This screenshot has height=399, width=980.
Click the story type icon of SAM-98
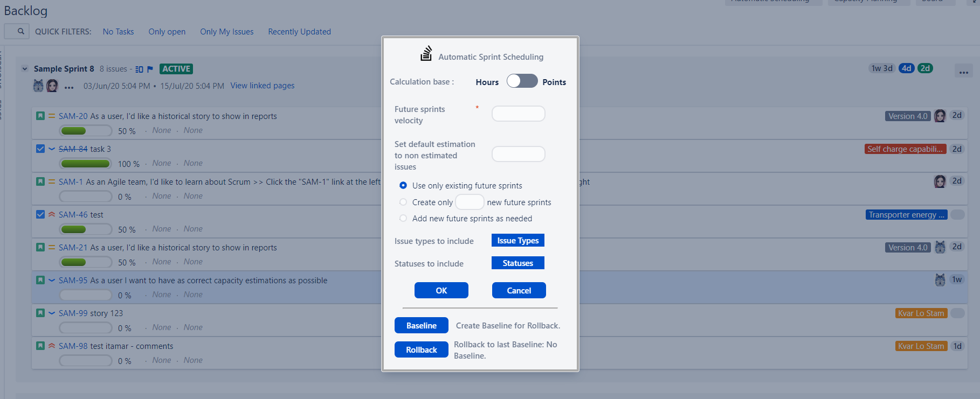click(x=40, y=346)
